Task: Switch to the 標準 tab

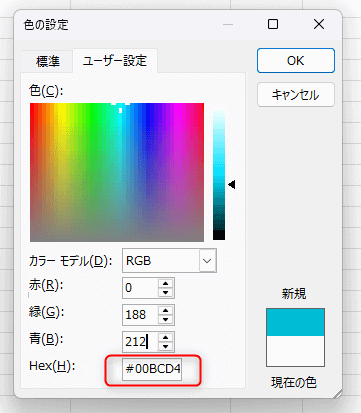Action: [x=48, y=61]
